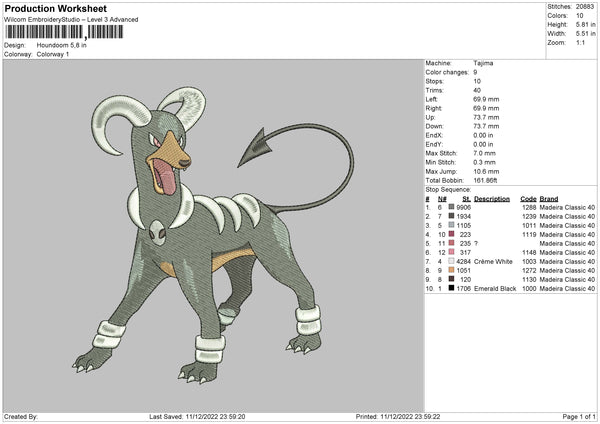Screen dimensions: 600x424
Task: Select the thread code '1272'
Action: (x=529, y=271)
